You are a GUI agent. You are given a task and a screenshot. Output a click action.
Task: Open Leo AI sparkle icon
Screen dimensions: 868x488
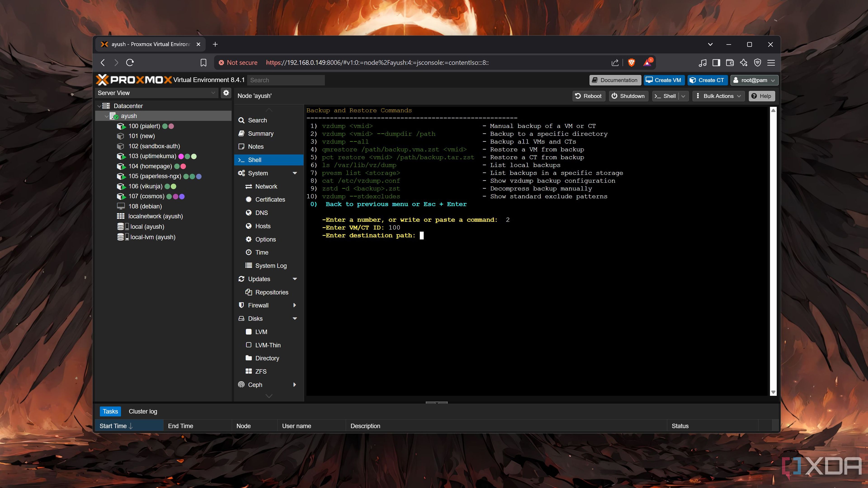pyautogui.click(x=744, y=63)
